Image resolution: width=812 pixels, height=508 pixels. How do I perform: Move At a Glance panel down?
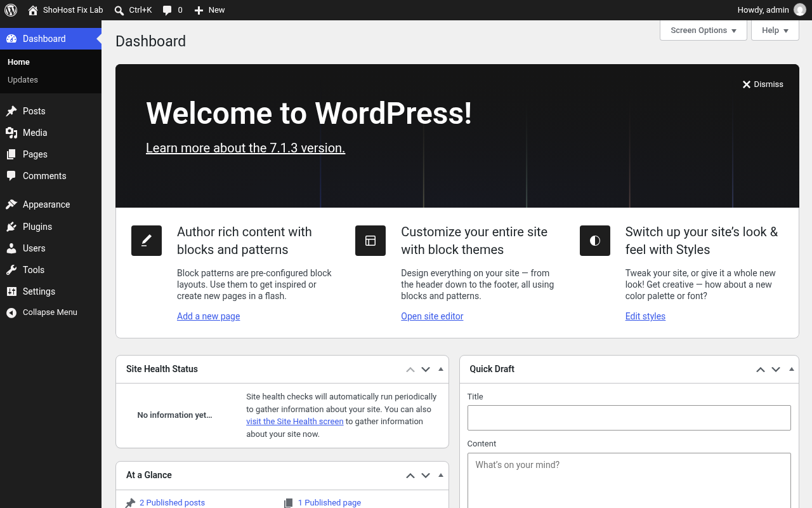click(x=426, y=475)
